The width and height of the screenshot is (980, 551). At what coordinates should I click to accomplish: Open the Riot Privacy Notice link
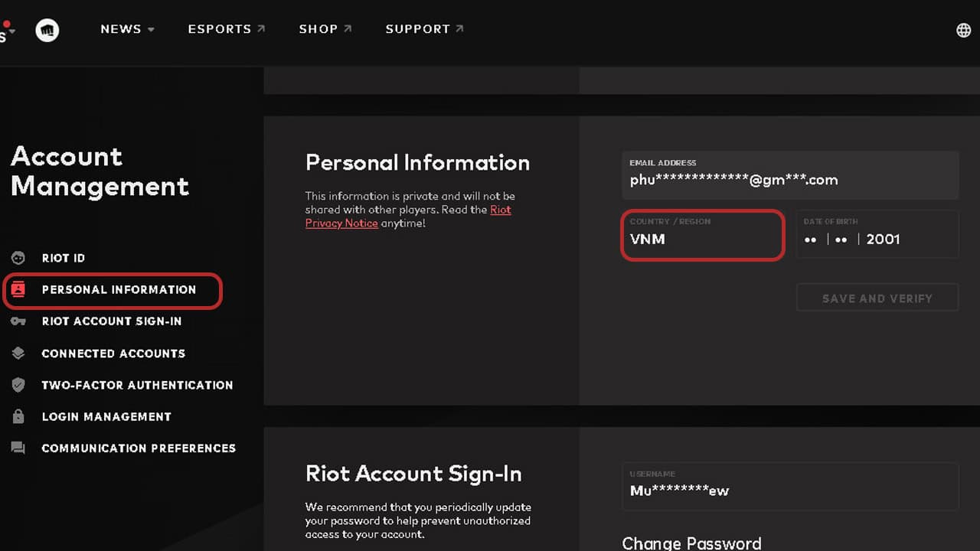[x=408, y=217]
